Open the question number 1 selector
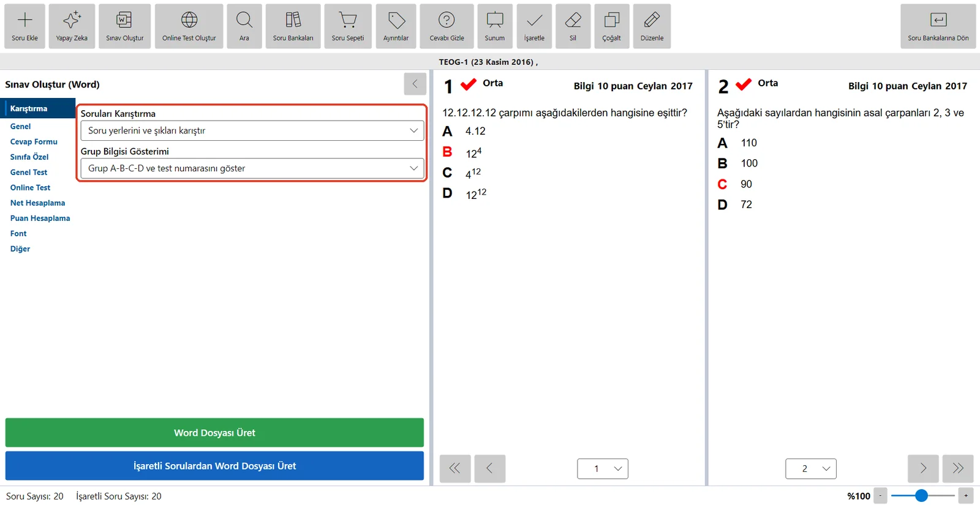Image resolution: width=980 pixels, height=505 pixels. (603, 469)
